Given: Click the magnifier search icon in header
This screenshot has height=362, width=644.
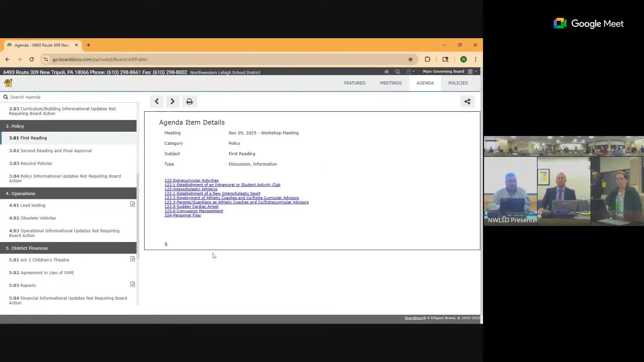Looking at the screenshot, I should click(398, 72).
